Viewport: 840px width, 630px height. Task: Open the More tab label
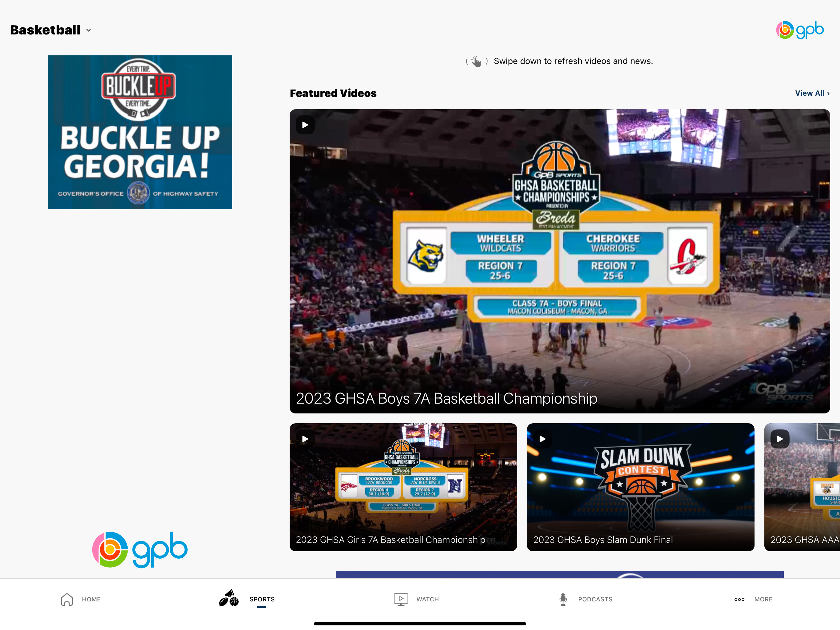763,599
